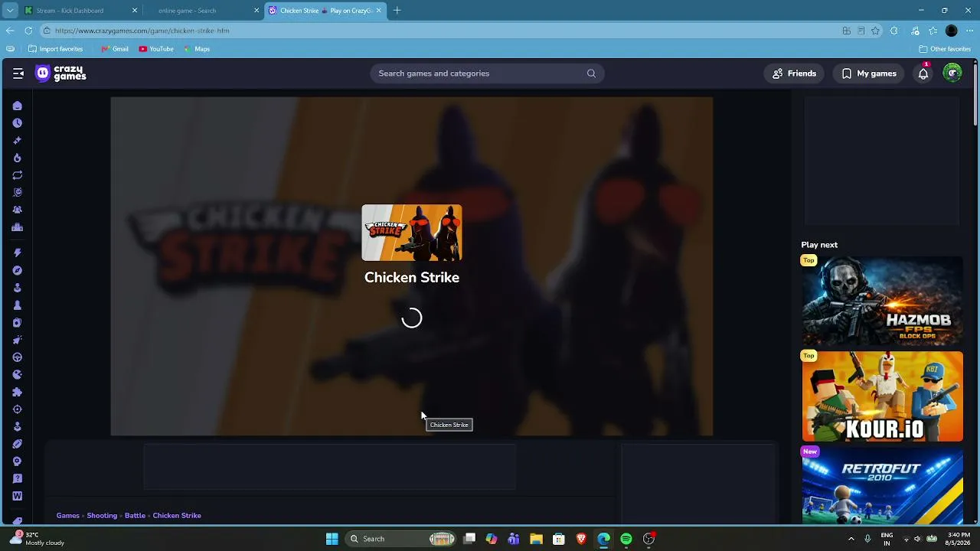Open the browser favorites list icon
Screen dimensions: 980x551
(933, 31)
